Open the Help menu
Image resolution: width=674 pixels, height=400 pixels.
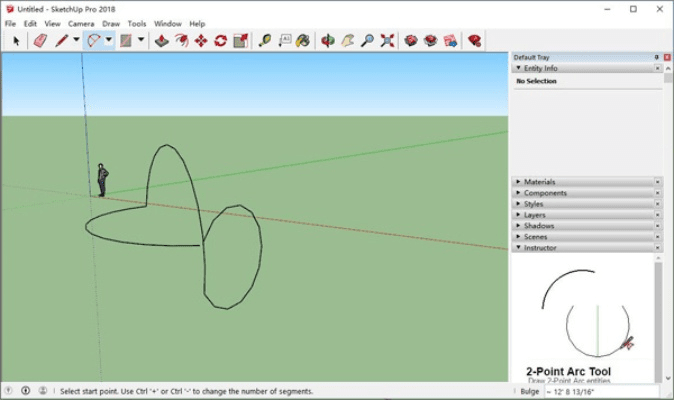point(197,24)
